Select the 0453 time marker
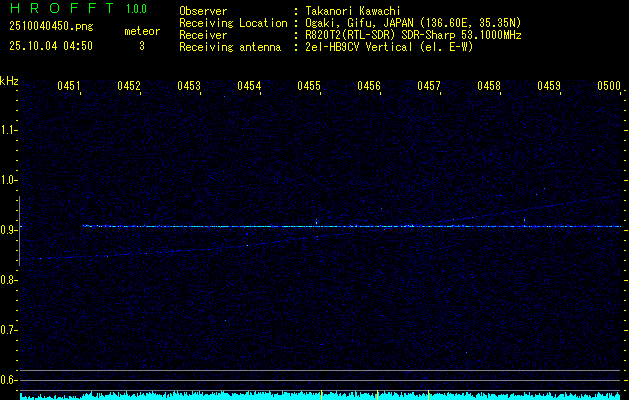 point(189,87)
